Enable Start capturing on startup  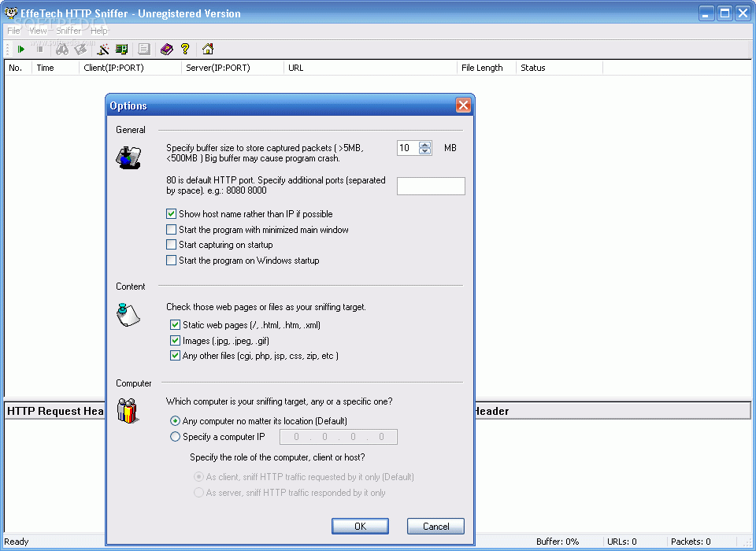(x=171, y=245)
